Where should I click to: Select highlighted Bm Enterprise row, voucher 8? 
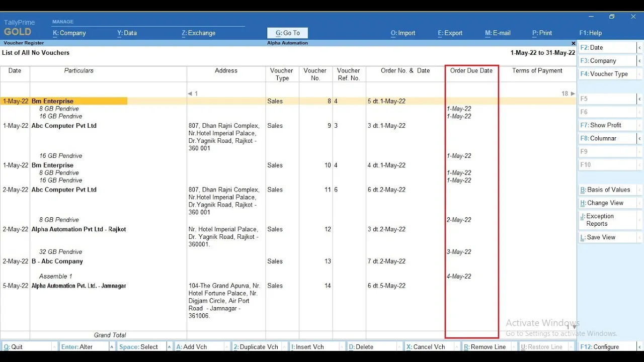[288, 101]
